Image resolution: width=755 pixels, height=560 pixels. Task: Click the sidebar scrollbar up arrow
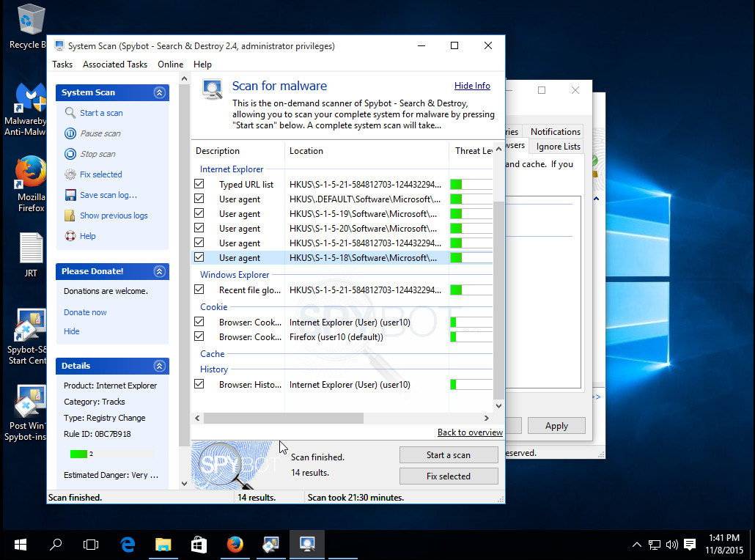(x=185, y=78)
